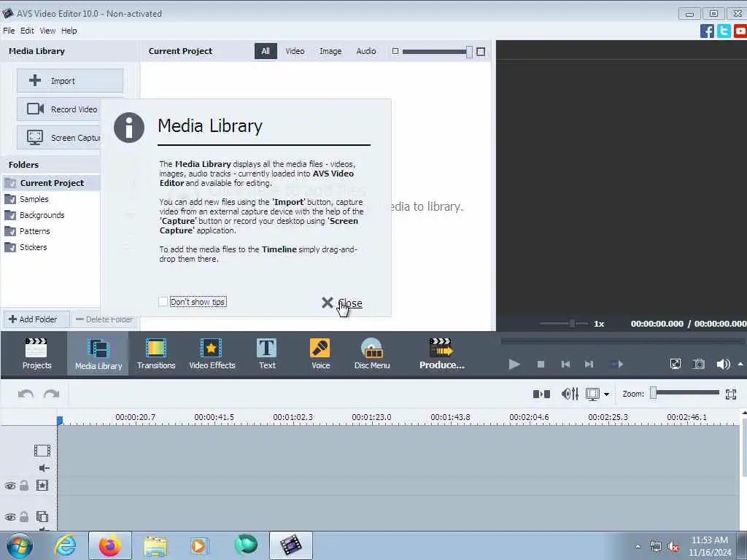Click the Stop playback button
The width and height of the screenshot is (747, 560).
(541, 365)
